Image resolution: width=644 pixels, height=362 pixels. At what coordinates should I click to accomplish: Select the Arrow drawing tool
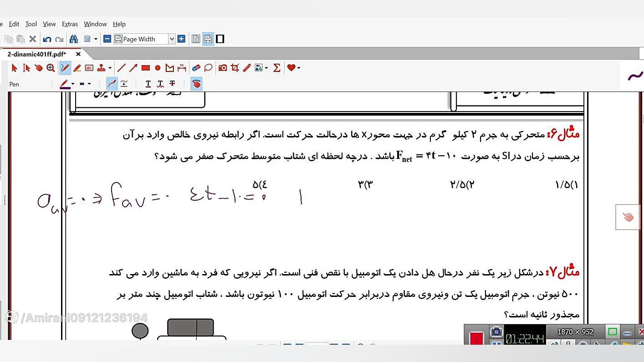(133, 68)
